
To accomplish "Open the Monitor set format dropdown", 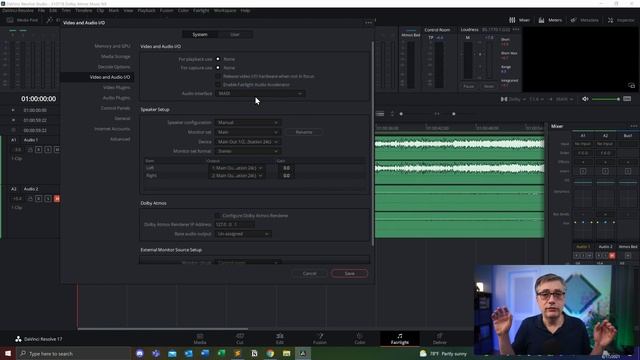I will pyautogui.click(x=248, y=151).
